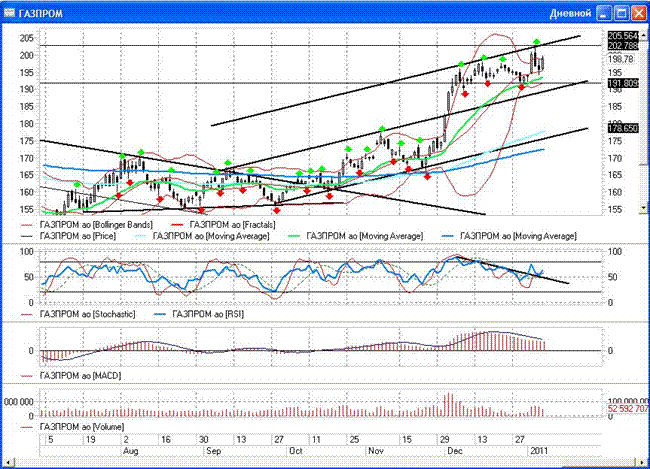Click the 2011 year label on time axis
The width and height of the screenshot is (650, 469).
coord(539,451)
